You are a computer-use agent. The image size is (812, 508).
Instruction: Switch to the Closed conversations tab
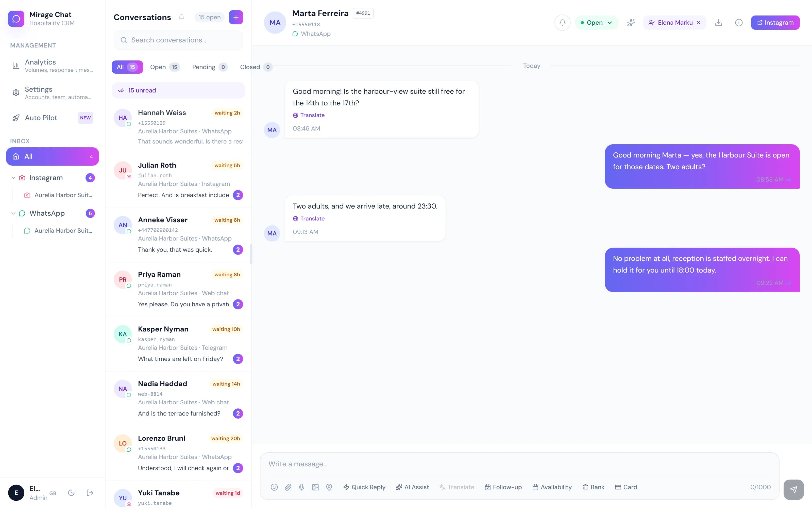click(256, 67)
